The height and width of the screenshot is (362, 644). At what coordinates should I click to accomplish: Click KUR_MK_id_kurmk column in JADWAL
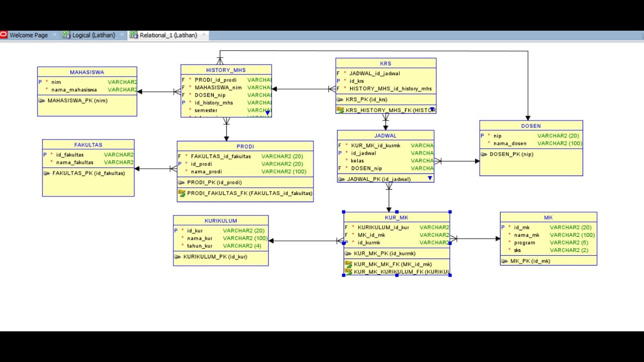pos(376,146)
